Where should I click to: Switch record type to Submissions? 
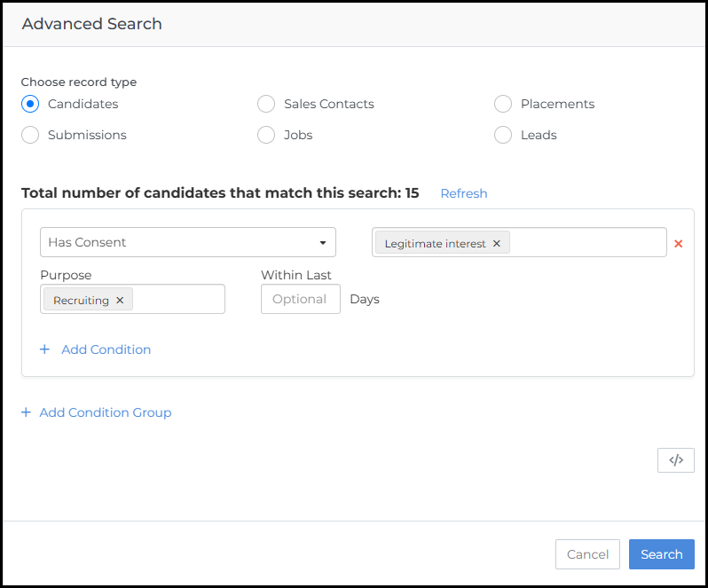point(30,135)
